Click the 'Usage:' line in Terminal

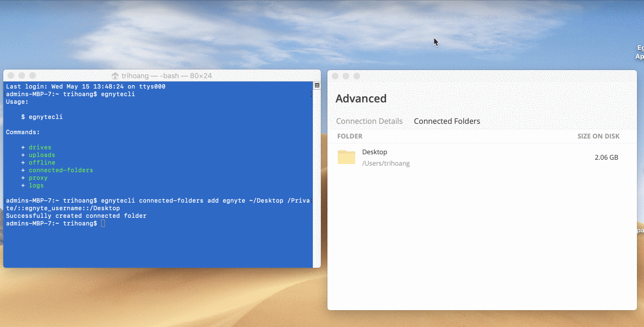pos(17,102)
